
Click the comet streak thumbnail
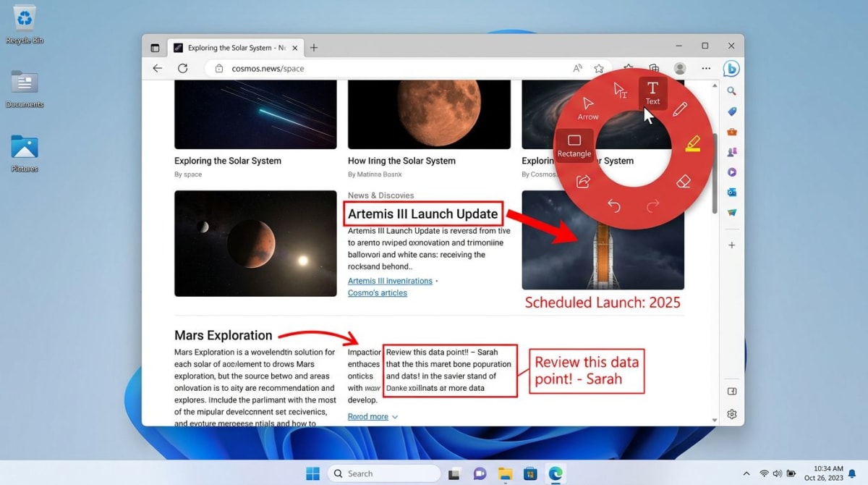[x=255, y=114]
